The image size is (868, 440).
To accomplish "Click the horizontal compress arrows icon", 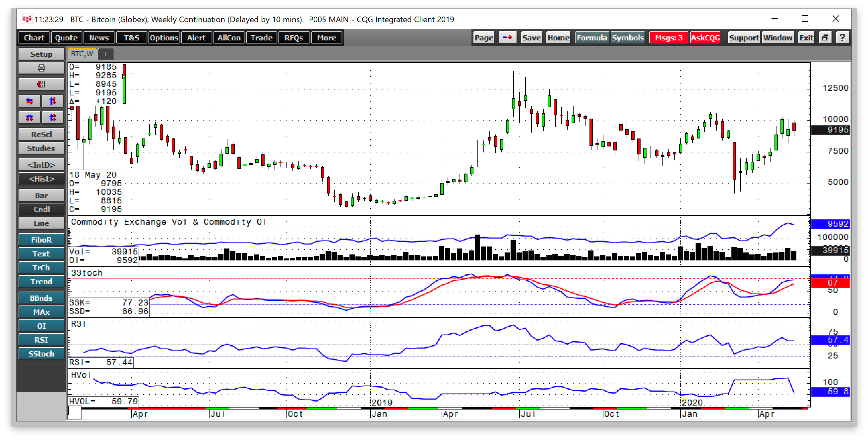I will (30, 118).
